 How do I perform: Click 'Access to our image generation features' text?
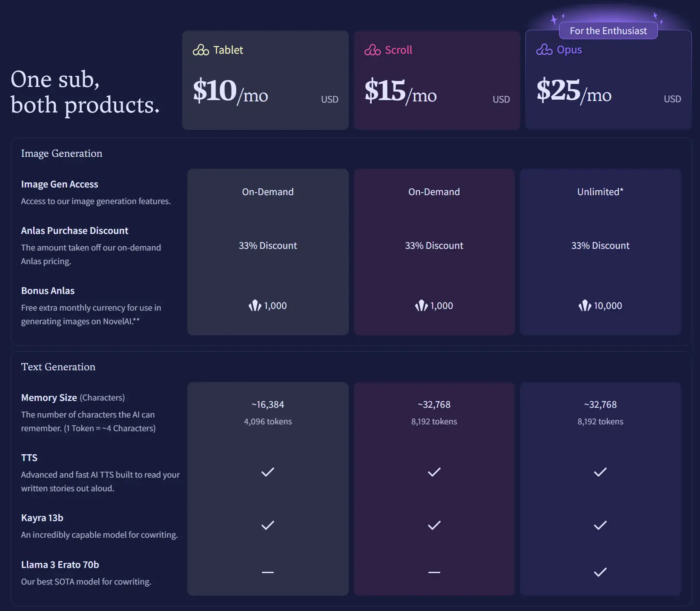(96, 201)
